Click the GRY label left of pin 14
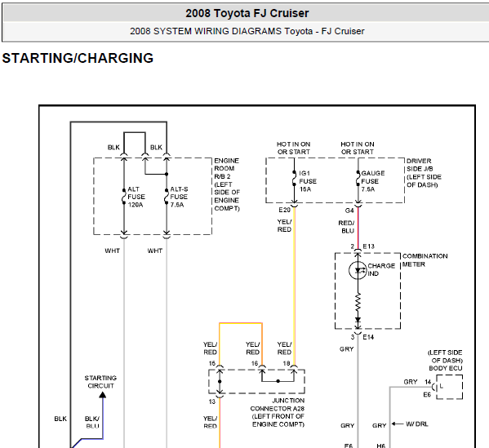Screen dimensions: 489x448 tap(411, 382)
